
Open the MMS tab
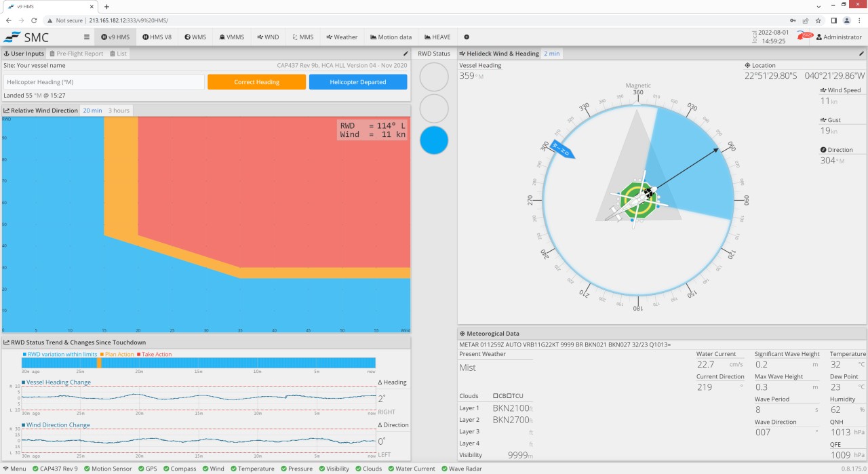point(302,37)
